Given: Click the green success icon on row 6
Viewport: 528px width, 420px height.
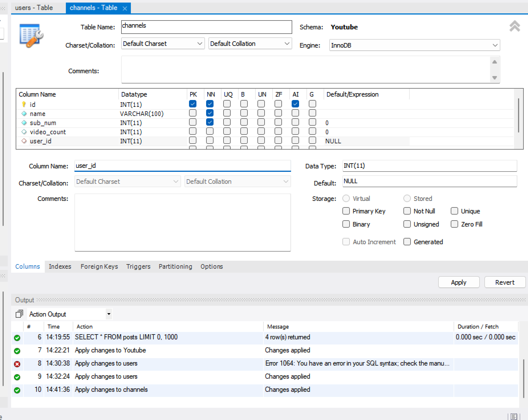Looking at the screenshot, I should (17, 338).
